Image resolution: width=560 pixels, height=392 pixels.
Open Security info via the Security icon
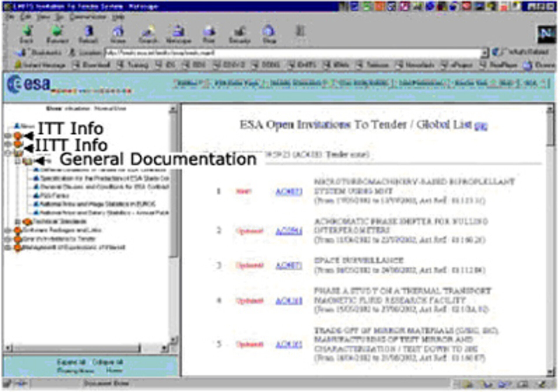coord(239,32)
